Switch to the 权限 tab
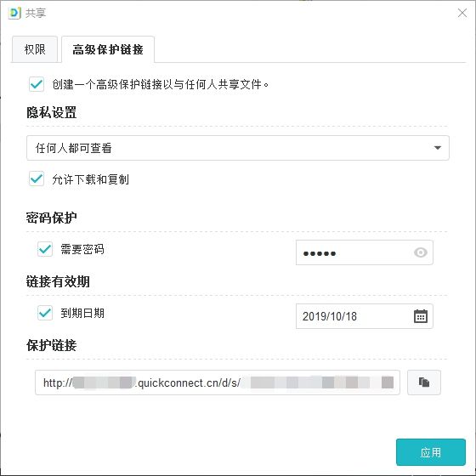Screen dimensions: 476x476 coord(35,49)
